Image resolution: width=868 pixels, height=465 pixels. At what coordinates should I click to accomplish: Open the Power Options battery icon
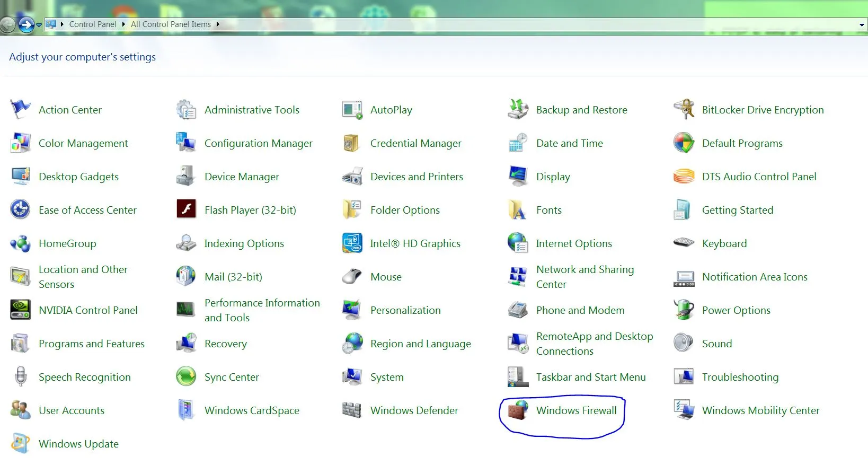pos(684,310)
